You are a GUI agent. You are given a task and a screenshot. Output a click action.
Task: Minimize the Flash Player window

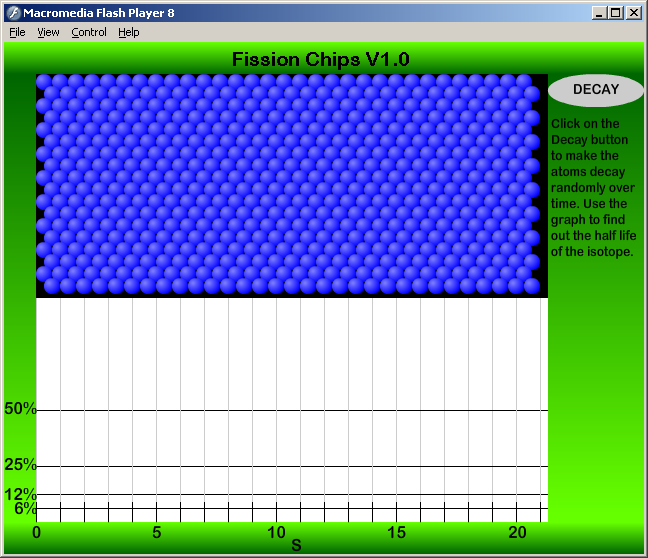click(598, 13)
